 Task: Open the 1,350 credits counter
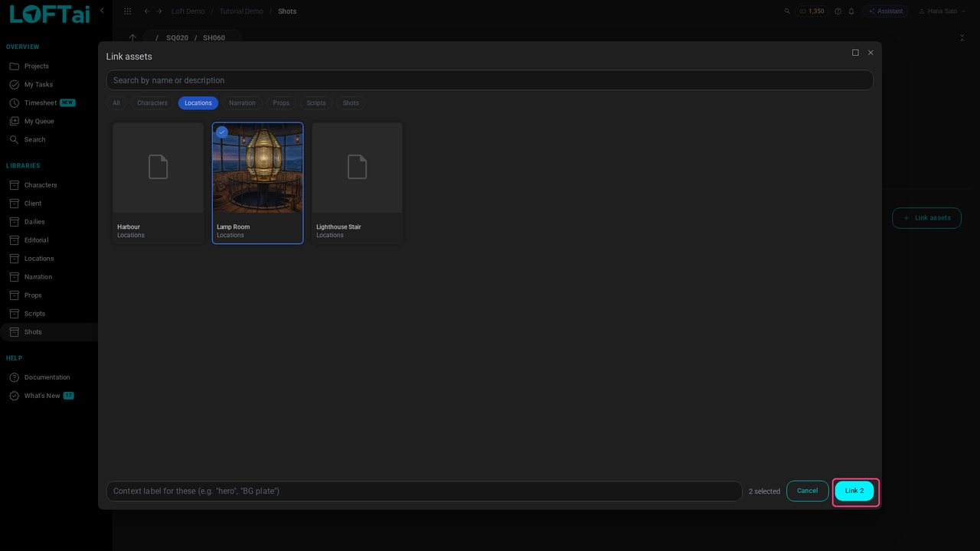(812, 11)
